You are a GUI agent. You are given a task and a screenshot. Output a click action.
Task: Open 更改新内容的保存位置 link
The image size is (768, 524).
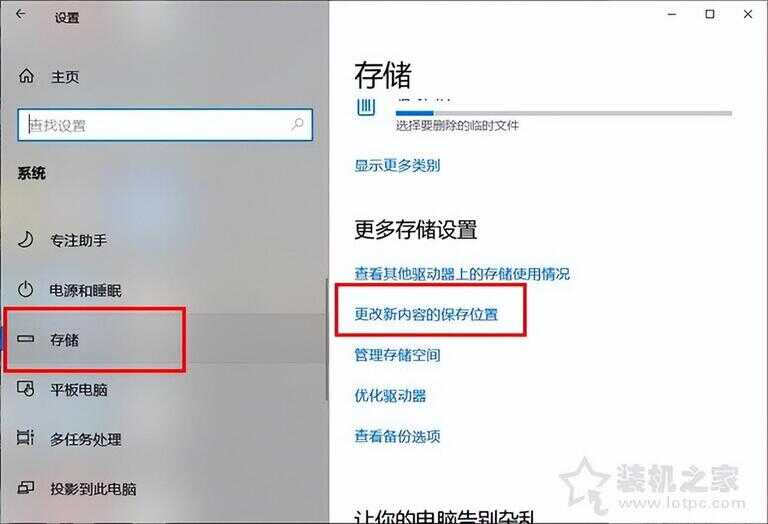(426, 314)
